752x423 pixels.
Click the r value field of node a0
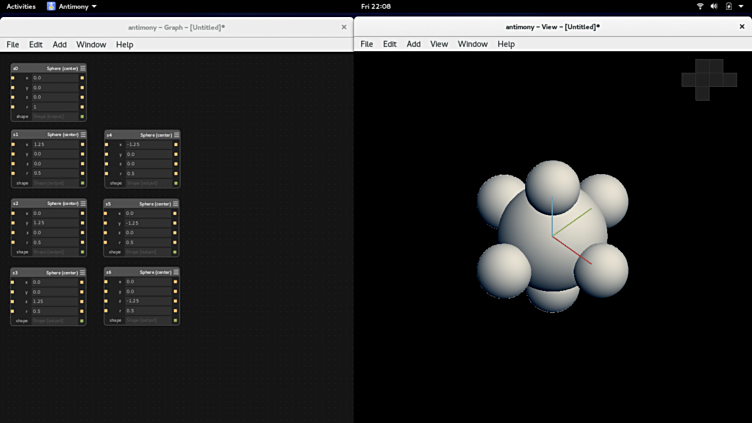(x=54, y=106)
